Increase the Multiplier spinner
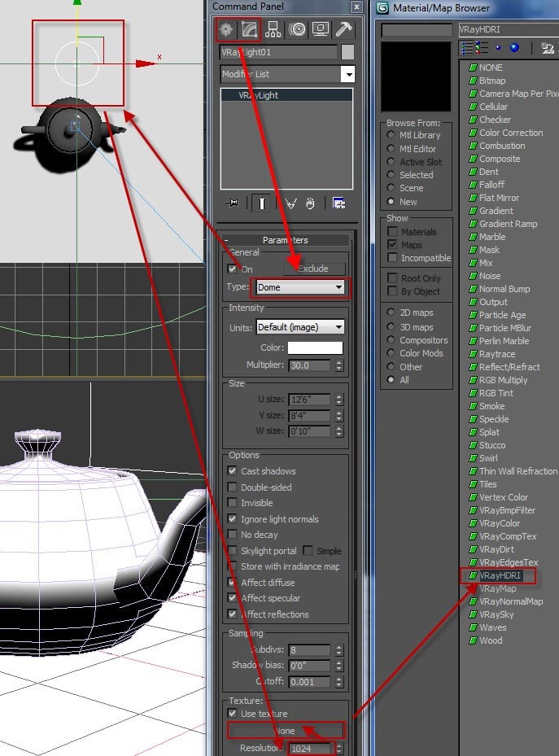 click(x=339, y=362)
